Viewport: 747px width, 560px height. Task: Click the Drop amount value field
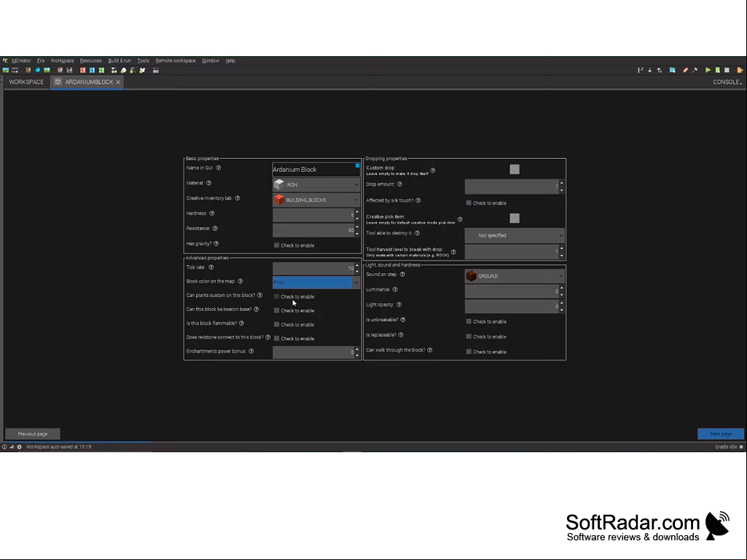click(512, 186)
